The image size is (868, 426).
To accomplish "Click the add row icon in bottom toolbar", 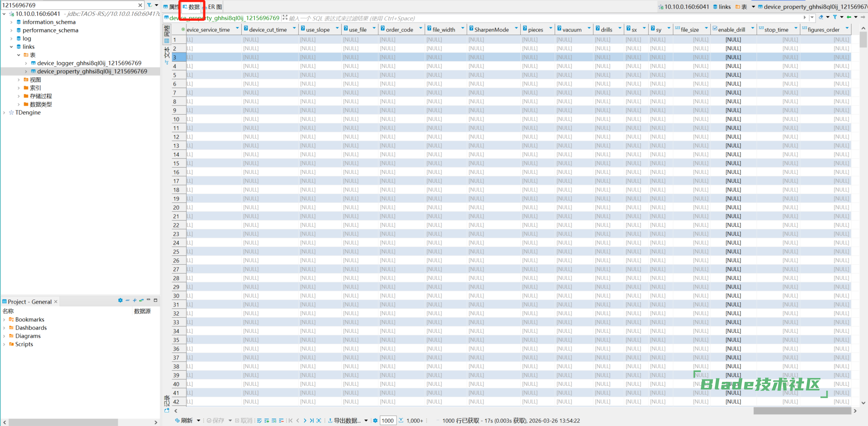I will point(267,421).
